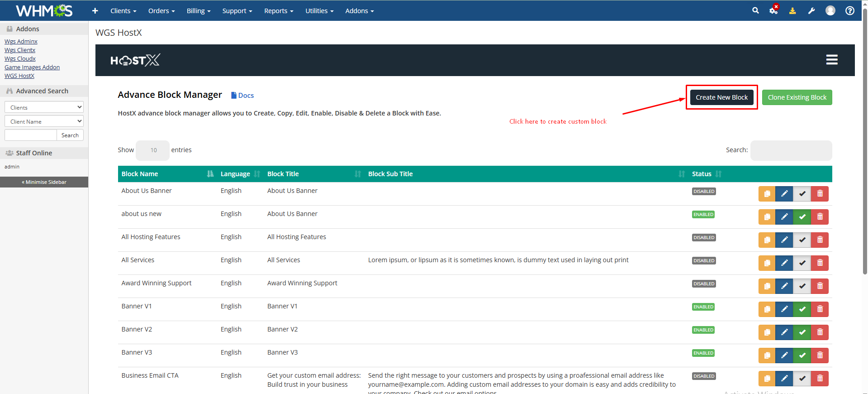The height and width of the screenshot is (394, 868).
Task: Disable the Banner V3 block
Action: click(x=802, y=356)
